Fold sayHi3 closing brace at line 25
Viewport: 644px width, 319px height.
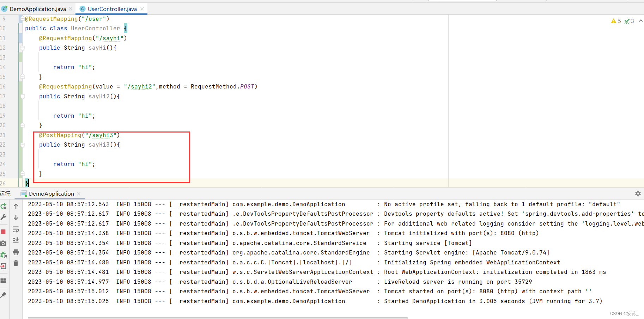(23, 173)
